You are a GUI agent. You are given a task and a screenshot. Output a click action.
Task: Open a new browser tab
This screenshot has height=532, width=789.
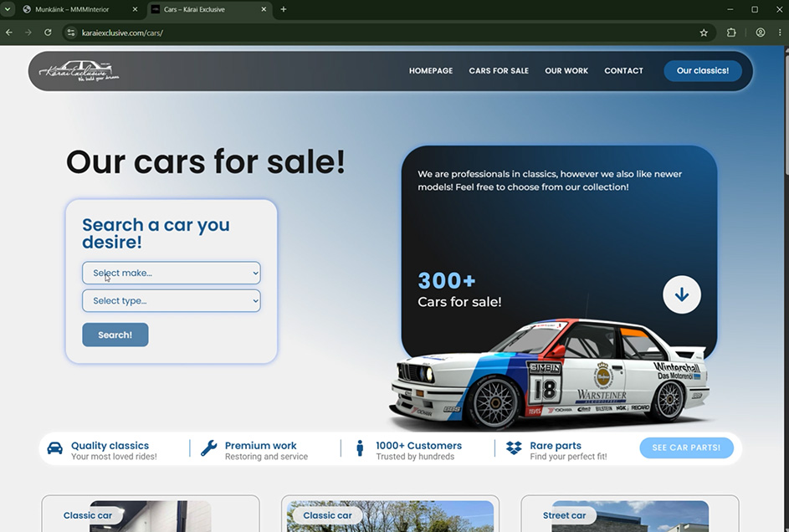click(284, 9)
